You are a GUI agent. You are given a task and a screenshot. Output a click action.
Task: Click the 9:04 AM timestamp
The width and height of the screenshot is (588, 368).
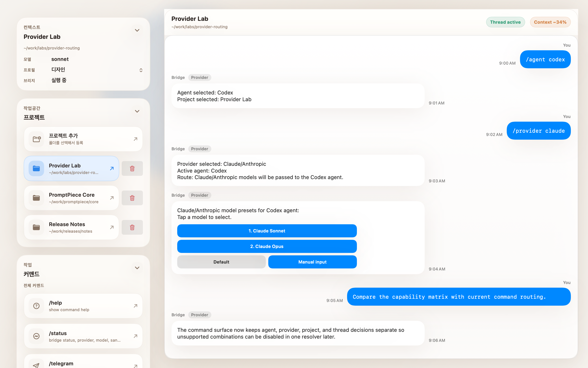click(x=437, y=269)
